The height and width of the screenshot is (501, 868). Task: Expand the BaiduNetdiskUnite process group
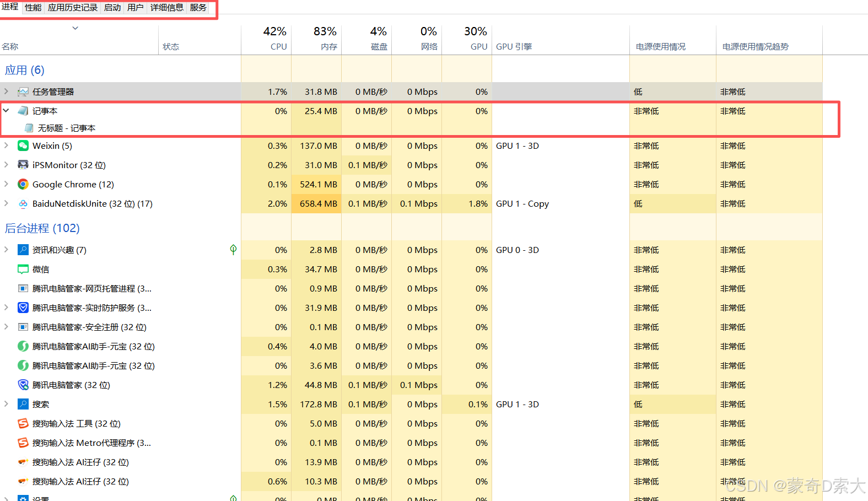point(6,203)
